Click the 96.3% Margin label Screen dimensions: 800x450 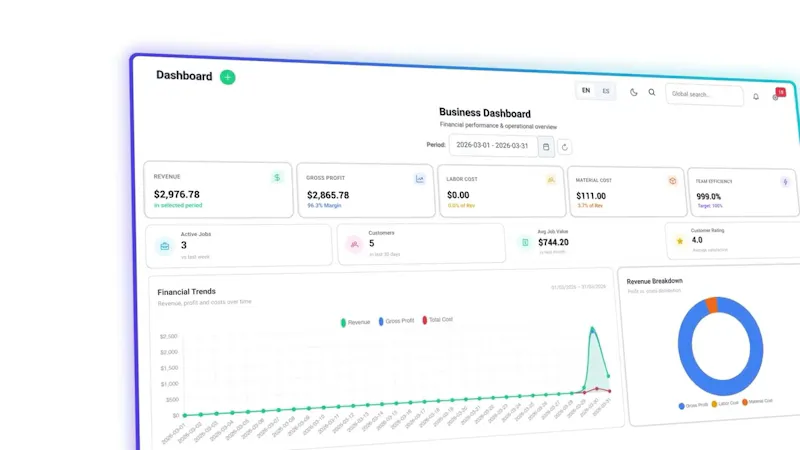(324, 206)
